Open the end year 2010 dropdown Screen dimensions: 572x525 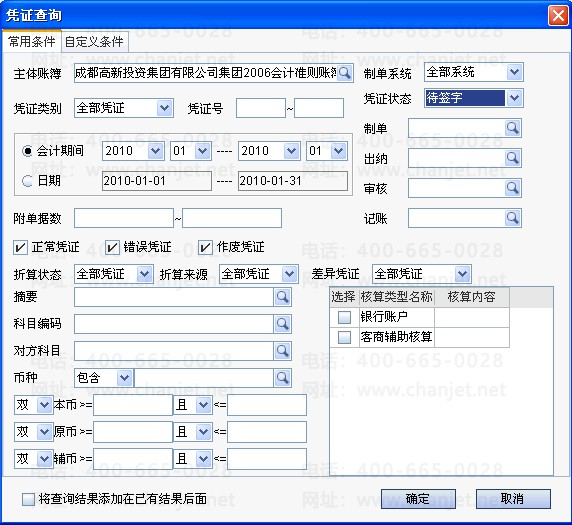(x=291, y=151)
